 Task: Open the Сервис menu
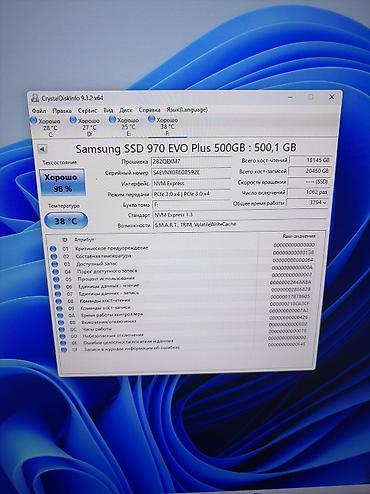point(88,110)
